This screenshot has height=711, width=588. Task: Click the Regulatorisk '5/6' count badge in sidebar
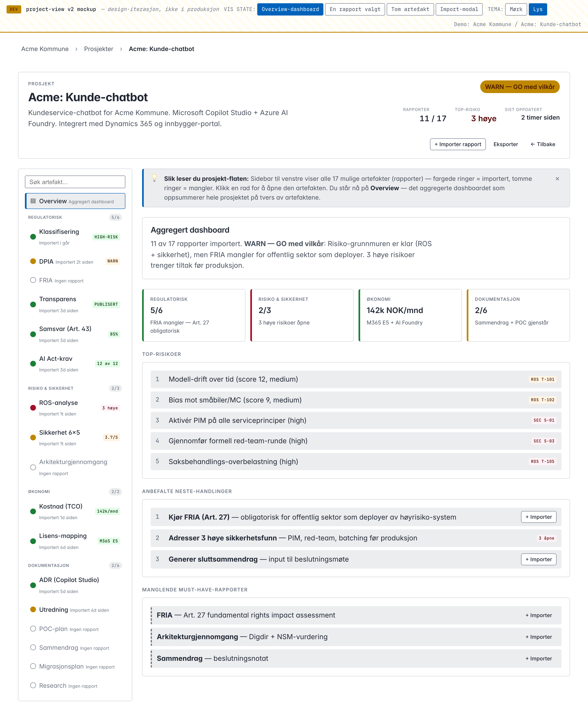115,217
